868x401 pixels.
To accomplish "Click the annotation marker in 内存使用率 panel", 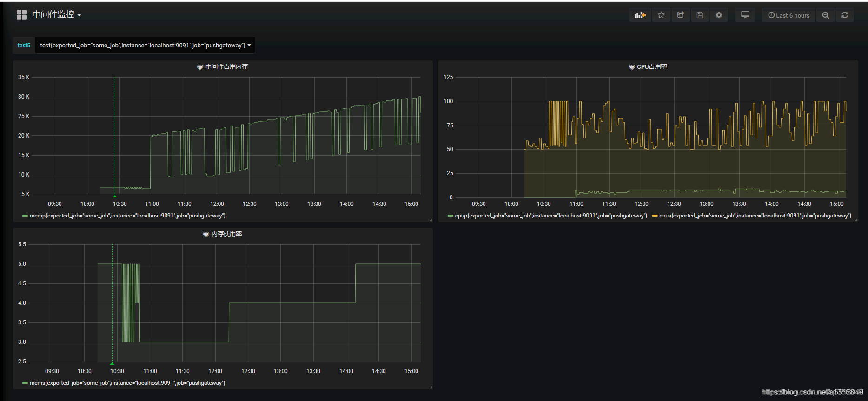I will 112,363.
